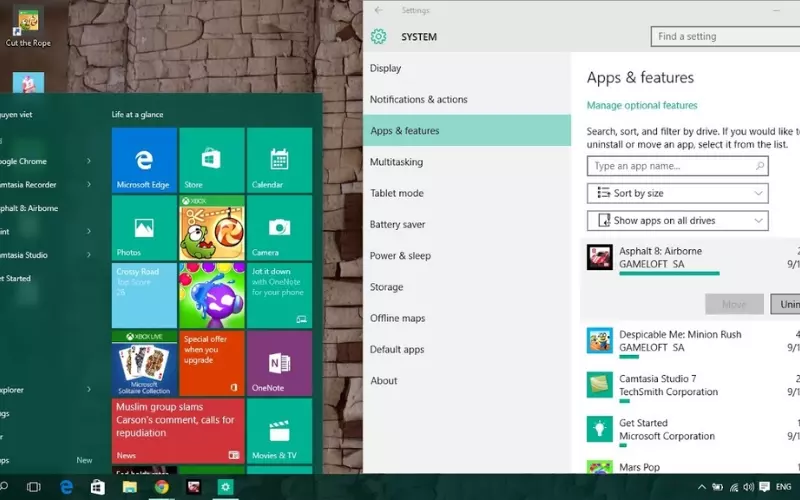
Task: Open the Camera tile
Action: click(280, 228)
